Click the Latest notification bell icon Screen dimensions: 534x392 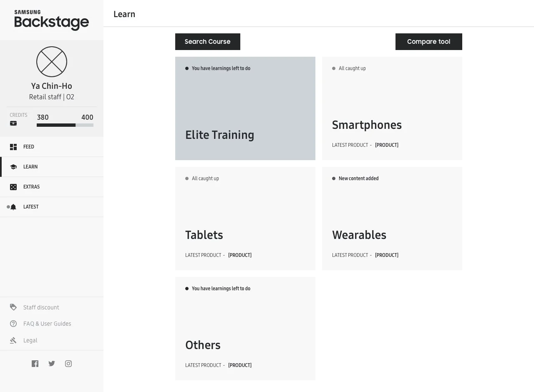[13, 207]
